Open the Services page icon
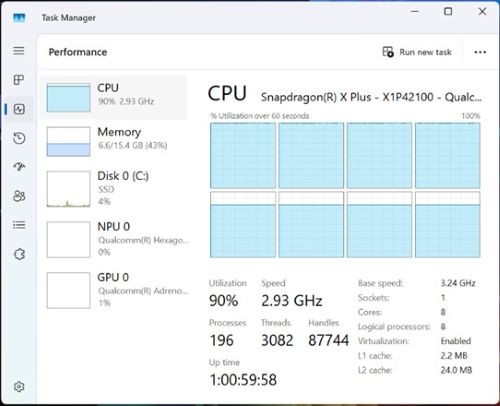Viewport: 500px width, 406px height. 19,254
